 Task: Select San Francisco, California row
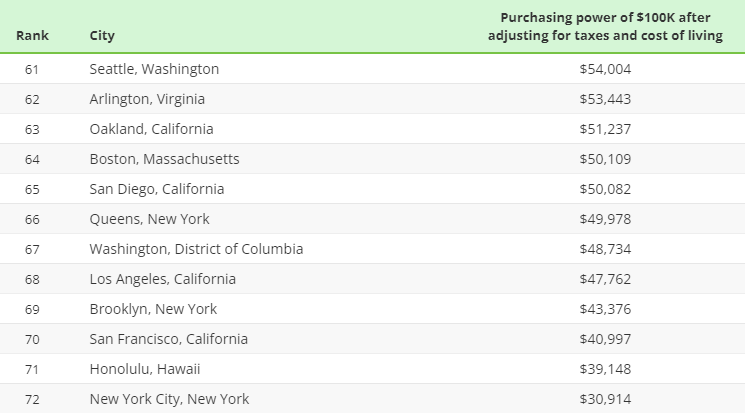372,338
